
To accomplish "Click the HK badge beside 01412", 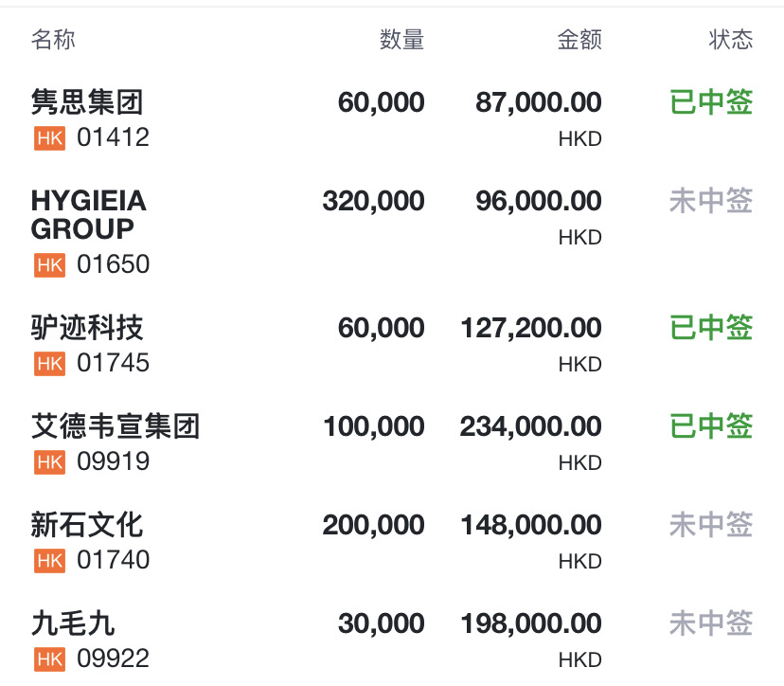I will [49, 138].
